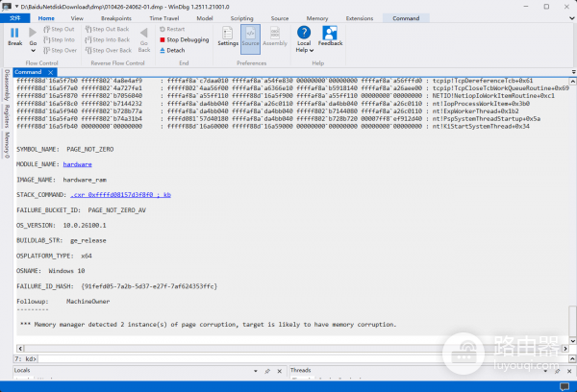Open the Scripting ribbon tab
This screenshot has height=392, width=577.
[x=241, y=18]
